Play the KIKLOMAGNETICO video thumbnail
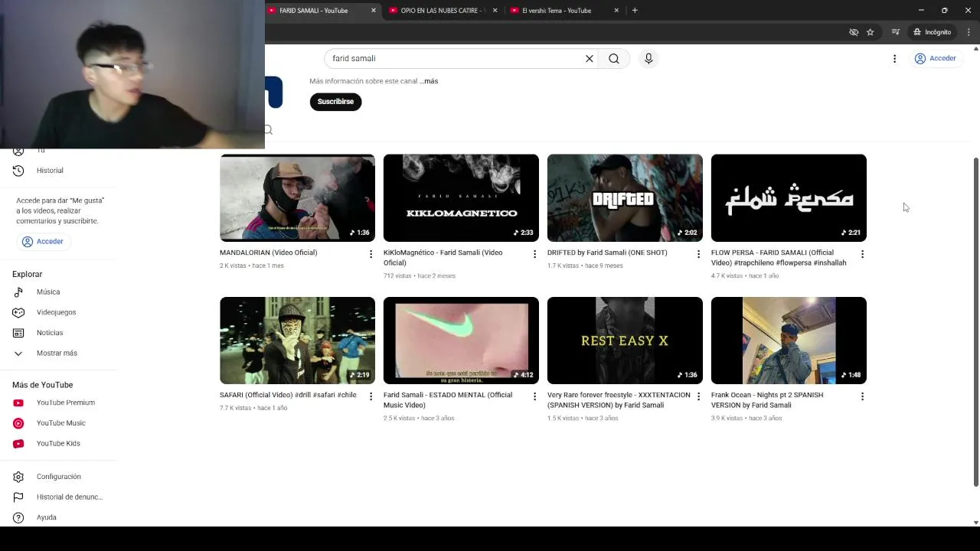980x551 pixels. (x=461, y=198)
